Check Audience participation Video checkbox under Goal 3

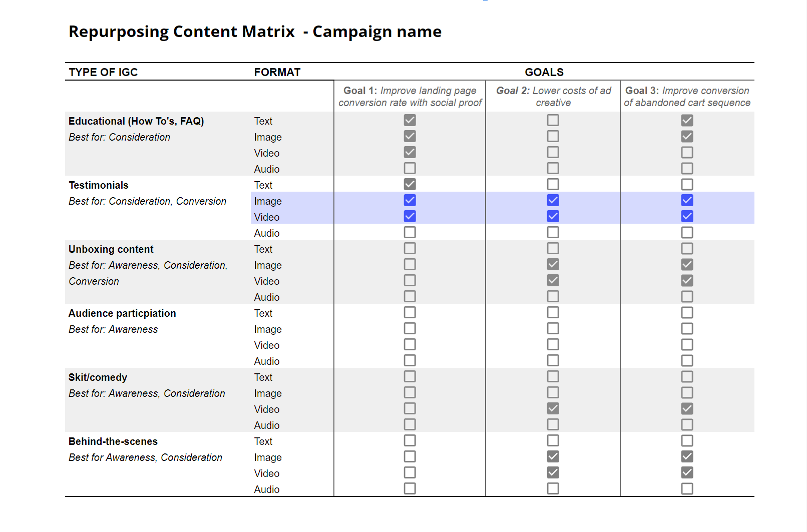pos(687,344)
